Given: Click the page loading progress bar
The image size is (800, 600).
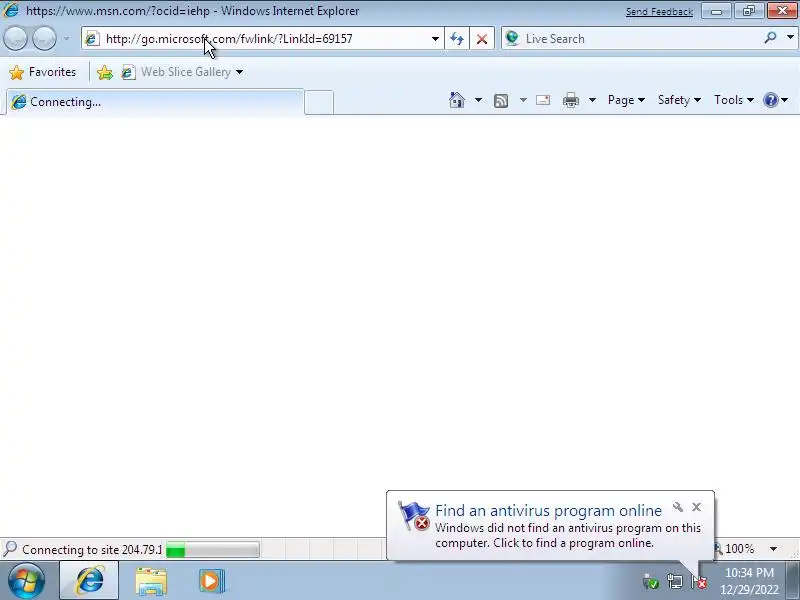Looking at the screenshot, I should click(213, 549).
